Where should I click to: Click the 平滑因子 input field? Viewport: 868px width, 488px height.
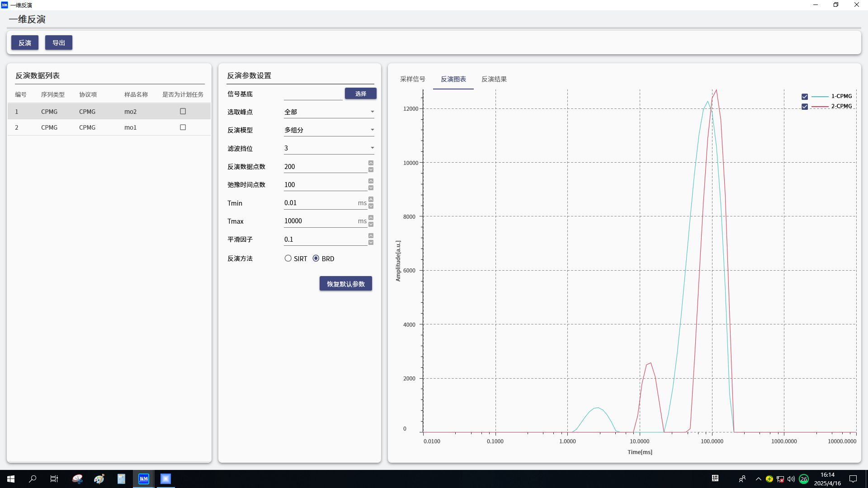[325, 239]
